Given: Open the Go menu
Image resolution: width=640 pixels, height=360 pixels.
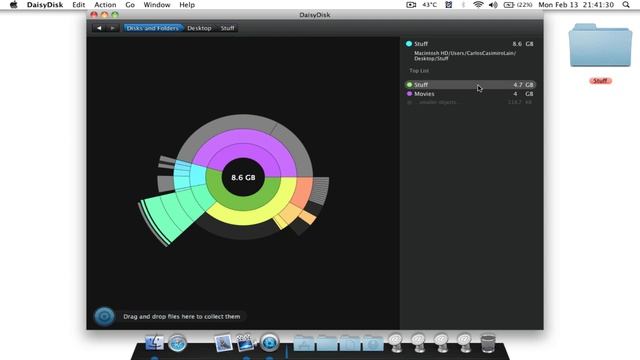Looking at the screenshot, I should pos(130,5).
